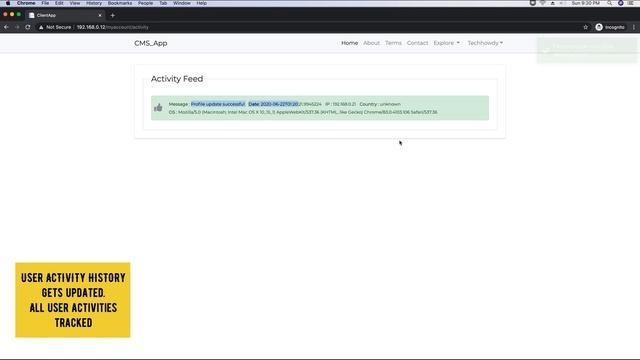This screenshot has width=640, height=360.
Task: Go to the Home nav link
Action: (349, 43)
